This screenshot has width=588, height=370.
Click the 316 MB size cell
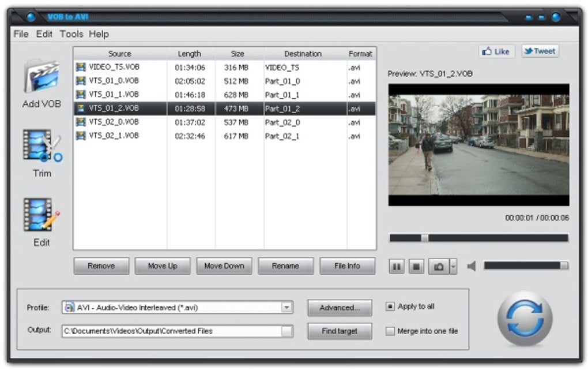[x=236, y=68]
